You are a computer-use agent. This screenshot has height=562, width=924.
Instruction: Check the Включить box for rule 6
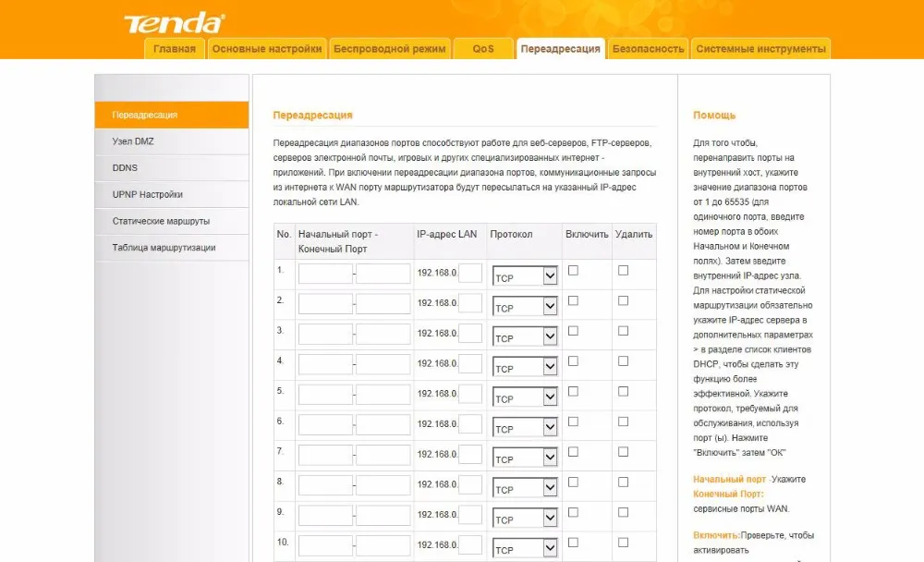[x=573, y=421]
